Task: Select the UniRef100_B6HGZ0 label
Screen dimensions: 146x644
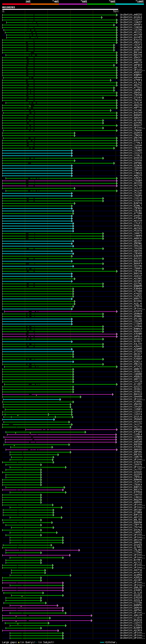Action: 131,331
